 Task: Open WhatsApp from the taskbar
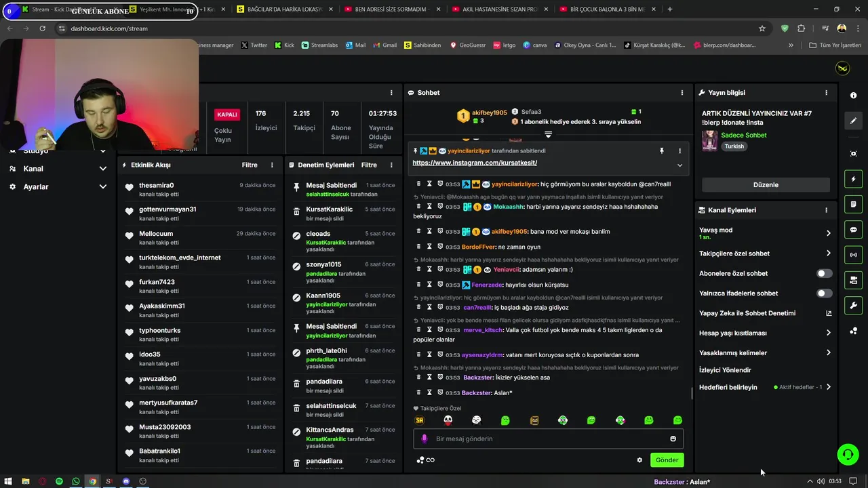point(76,481)
